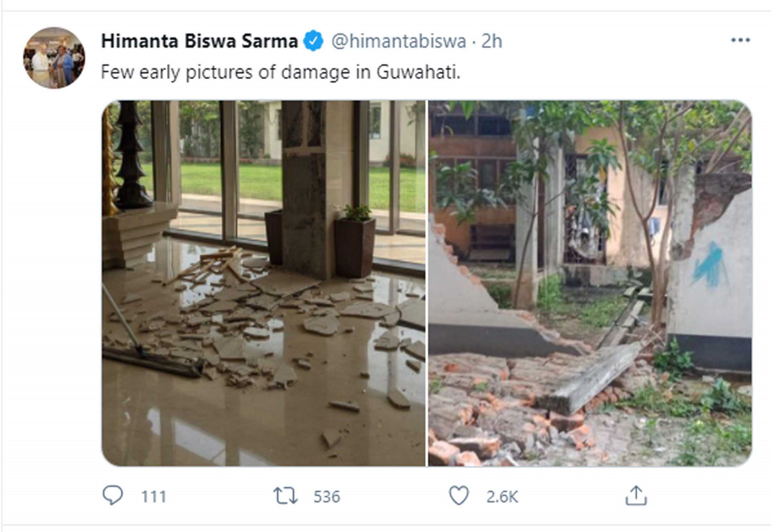Open the right photo of collapsed brick wall
771x532 pixels.
pyautogui.click(x=589, y=283)
